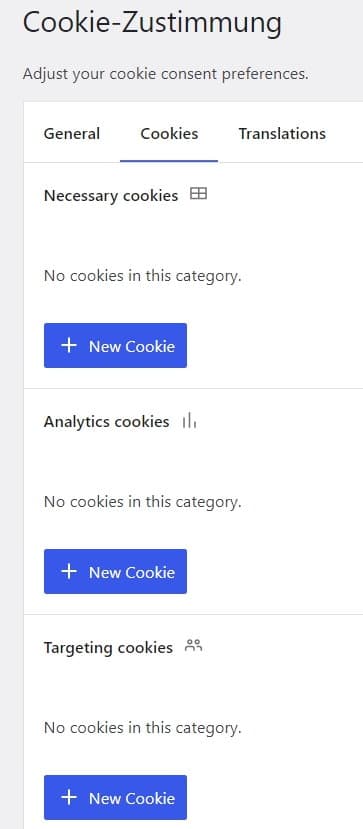Add a New Cookie under Necessary cookies

tap(115, 346)
